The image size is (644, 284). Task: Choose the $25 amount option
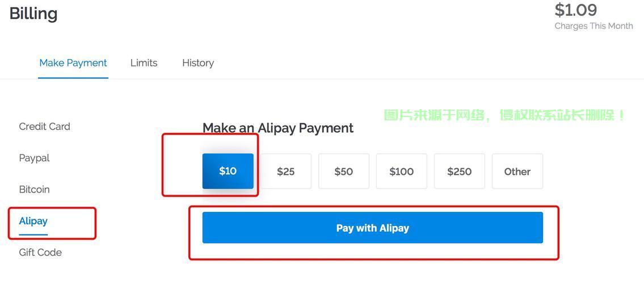pyautogui.click(x=286, y=172)
